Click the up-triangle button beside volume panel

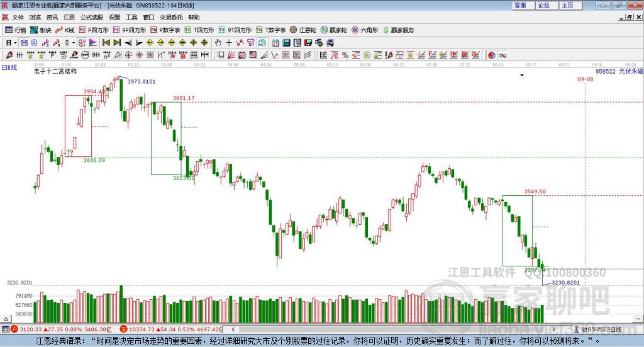[x=6, y=319]
